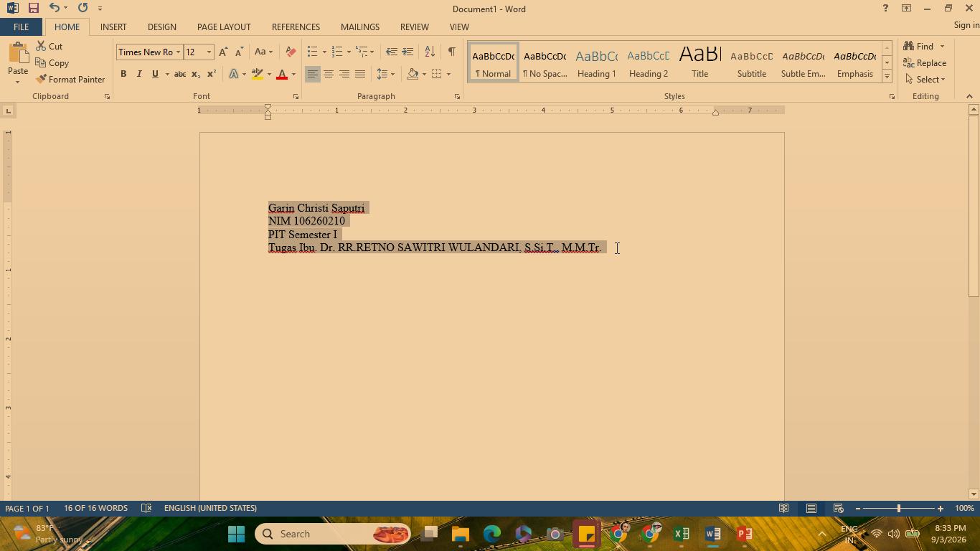
Task: Expand the font size dropdown
Action: pyautogui.click(x=209, y=52)
